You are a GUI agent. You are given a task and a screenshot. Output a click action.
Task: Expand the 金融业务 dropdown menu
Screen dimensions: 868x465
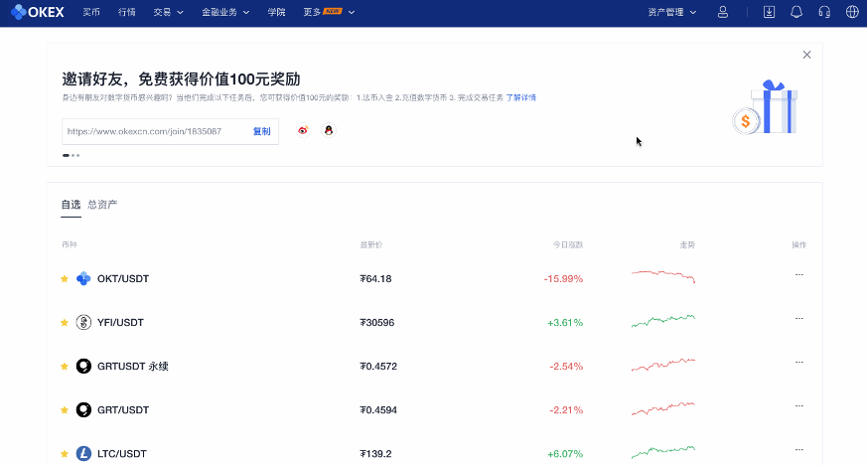225,12
